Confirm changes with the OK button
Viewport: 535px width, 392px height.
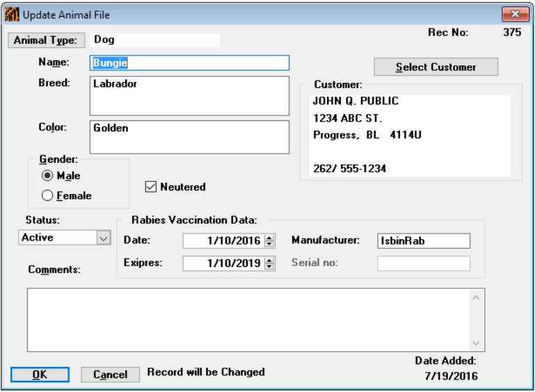point(40,374)
